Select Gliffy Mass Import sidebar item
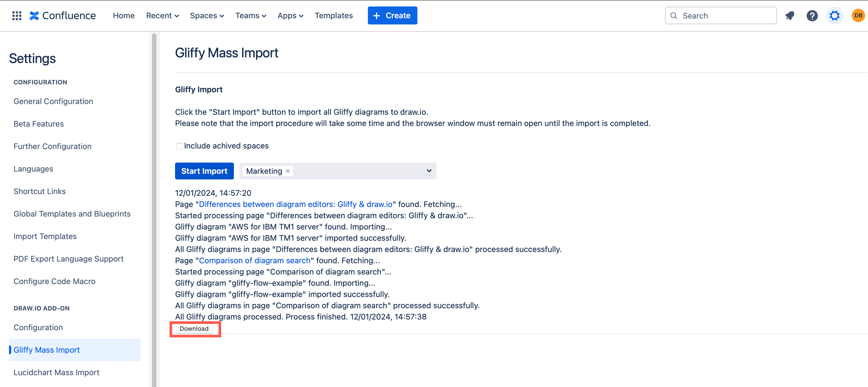868x387 pixels. [75, 350]
